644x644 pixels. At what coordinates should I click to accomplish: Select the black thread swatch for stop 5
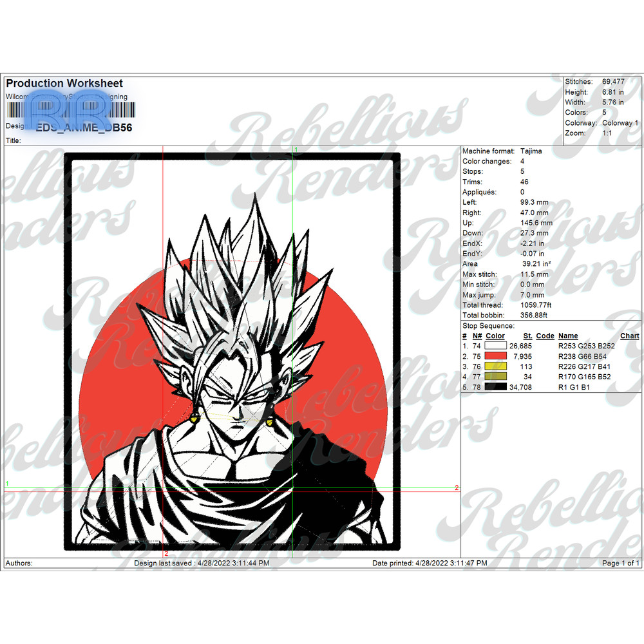495,386
